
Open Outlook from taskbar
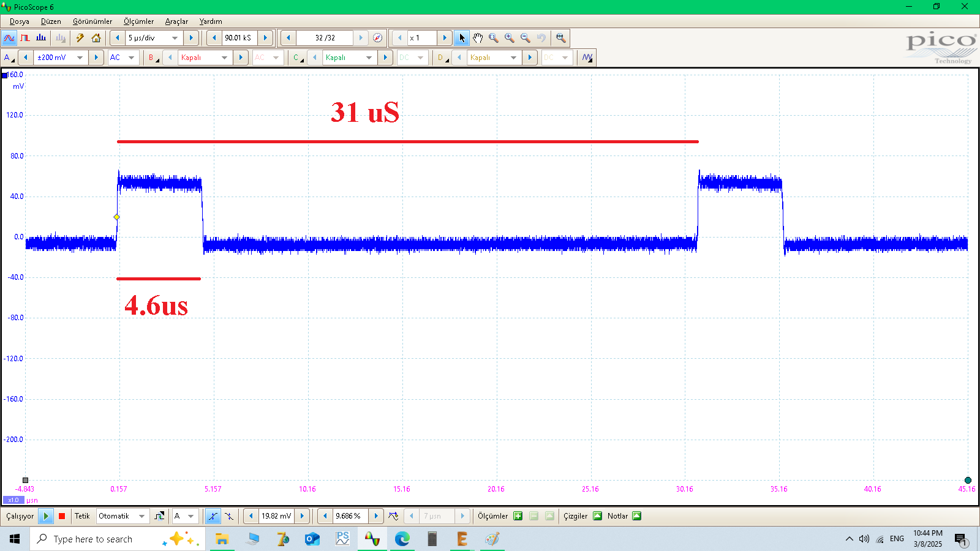(312, 539)
